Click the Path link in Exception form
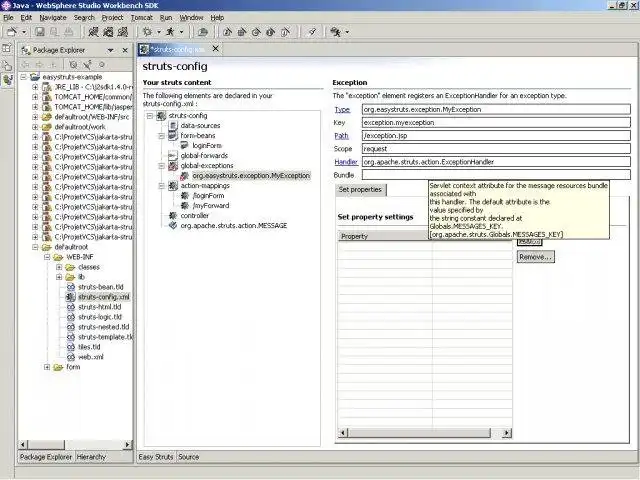The image size is (640, 480). pos(341,136)
